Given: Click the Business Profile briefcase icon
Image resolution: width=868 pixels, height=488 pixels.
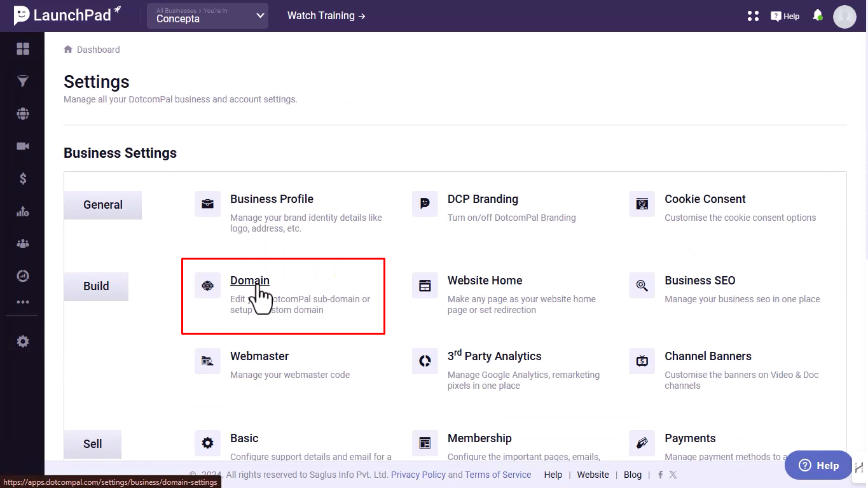Looking at the screenshot, I should [x=207, y=204].
